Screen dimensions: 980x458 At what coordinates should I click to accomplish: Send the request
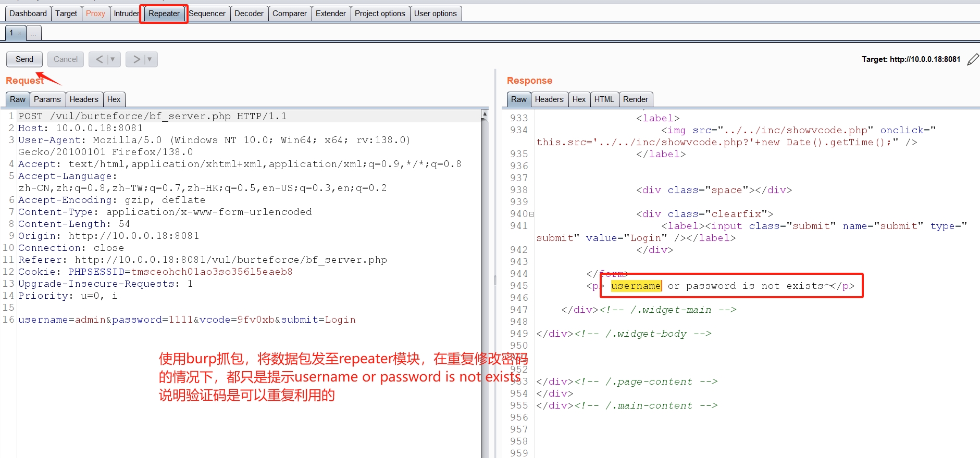[x=24, y=59]
